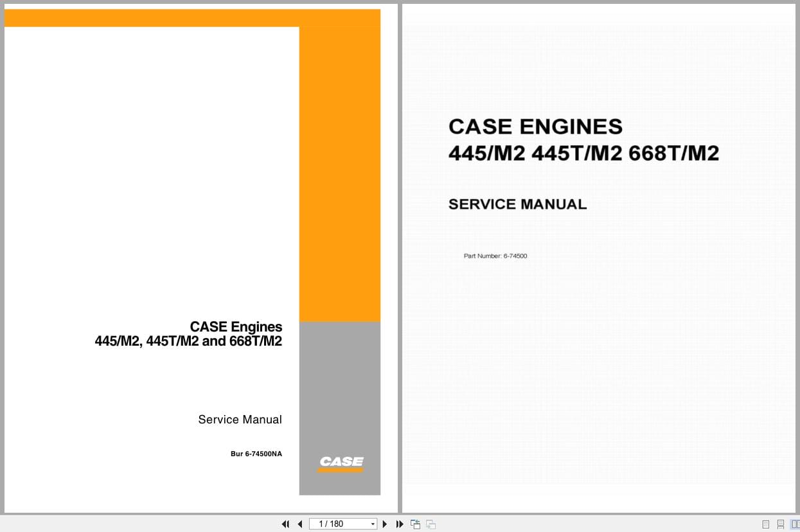Click the Part Number 6-74500 text

(495, 256)
